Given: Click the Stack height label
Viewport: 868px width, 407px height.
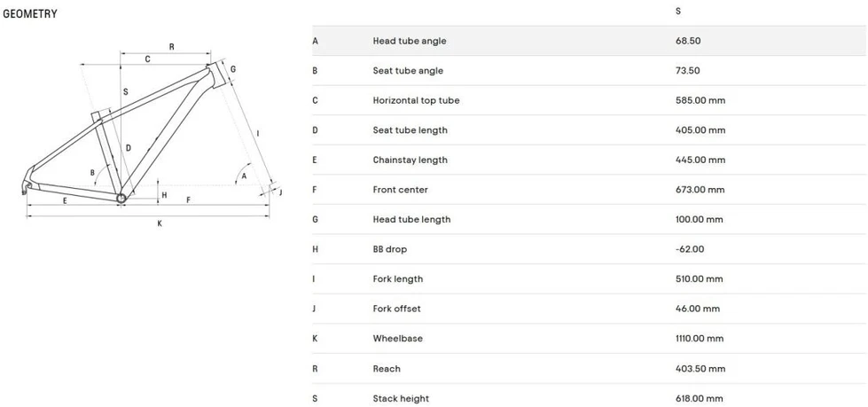Looking at the screenshot, I should (401, 398).
